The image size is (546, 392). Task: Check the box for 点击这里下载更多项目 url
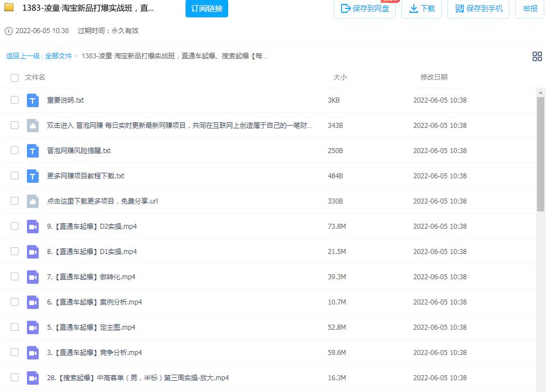(15, 201)
